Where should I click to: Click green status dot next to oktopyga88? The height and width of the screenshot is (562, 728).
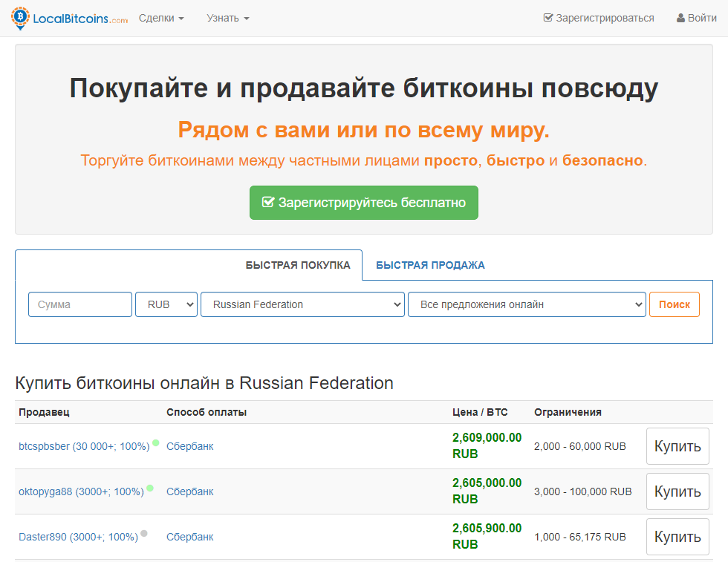(x=150, y=489)
